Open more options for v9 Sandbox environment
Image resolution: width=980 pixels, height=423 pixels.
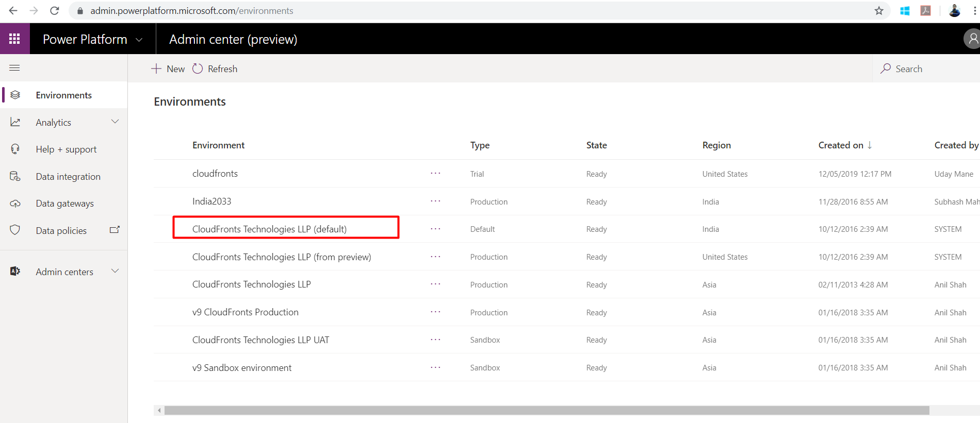pyautogui.click(x=436, y=367)
